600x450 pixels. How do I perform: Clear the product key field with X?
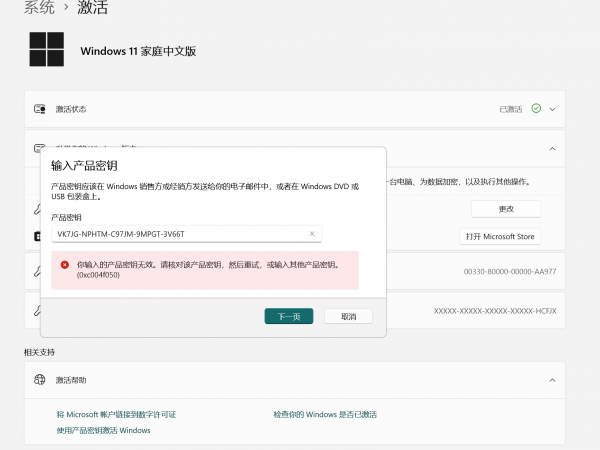(x=312, y=234)
